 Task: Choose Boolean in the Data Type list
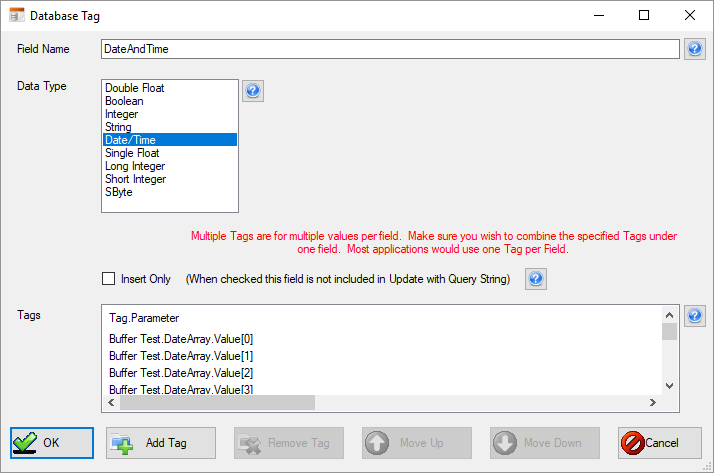pos(124,101)
